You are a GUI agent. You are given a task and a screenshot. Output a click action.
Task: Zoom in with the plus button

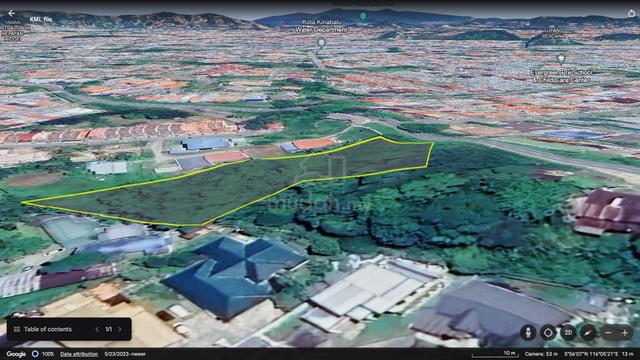(625, 333)
